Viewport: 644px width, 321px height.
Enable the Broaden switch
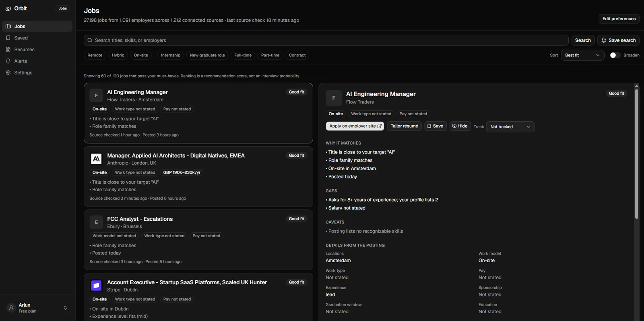(x=615, y=55)
